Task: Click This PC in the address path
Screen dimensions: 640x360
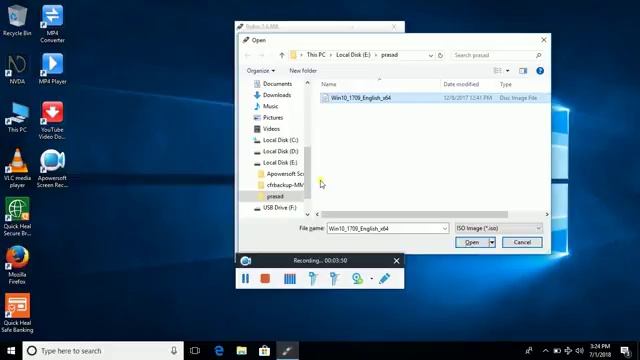Action: [x=316, y=55]
